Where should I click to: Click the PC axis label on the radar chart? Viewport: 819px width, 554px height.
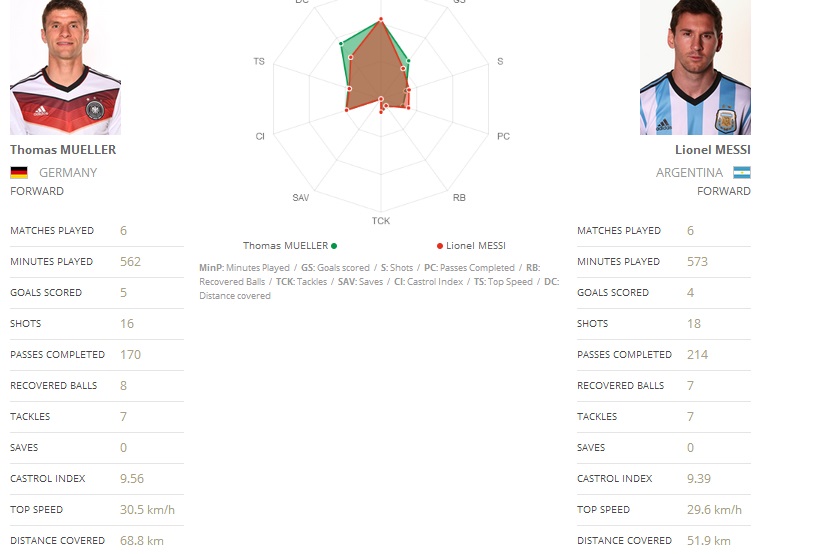(503, 136)
